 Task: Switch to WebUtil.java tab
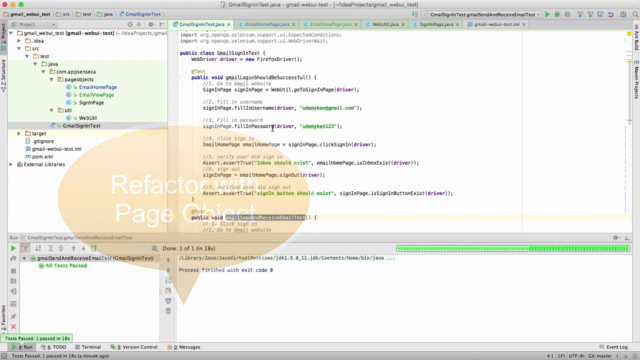pyautogui.click(x=385, y=24)
